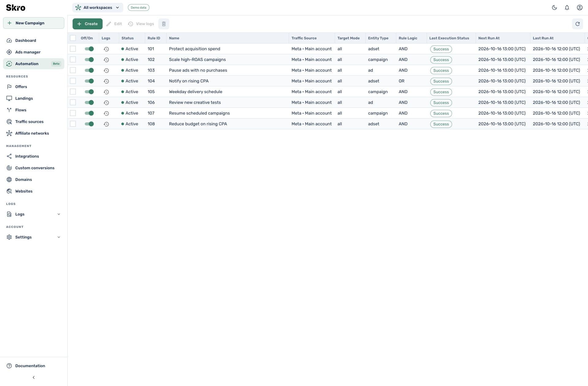Click the View logs toolbar button
Viewport: 588px width, 386px height.
pyautogui.click(x=141, y=24)
